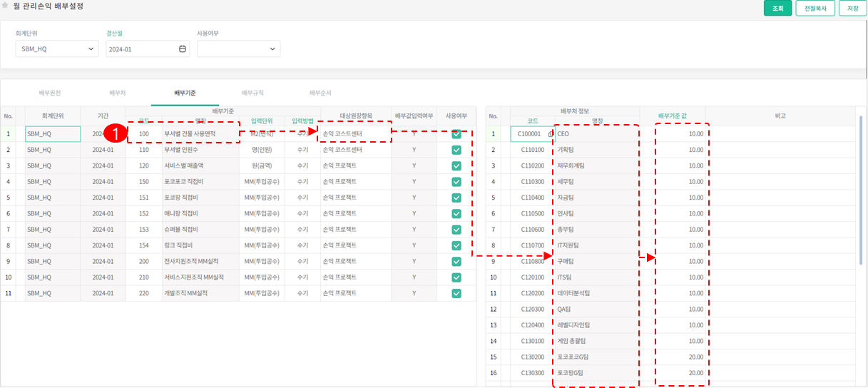Toggle 사용여부 checkbox for 서비스별 매출액
The height and width of the screenshot is (388, 868).
[x=456, y=165]
